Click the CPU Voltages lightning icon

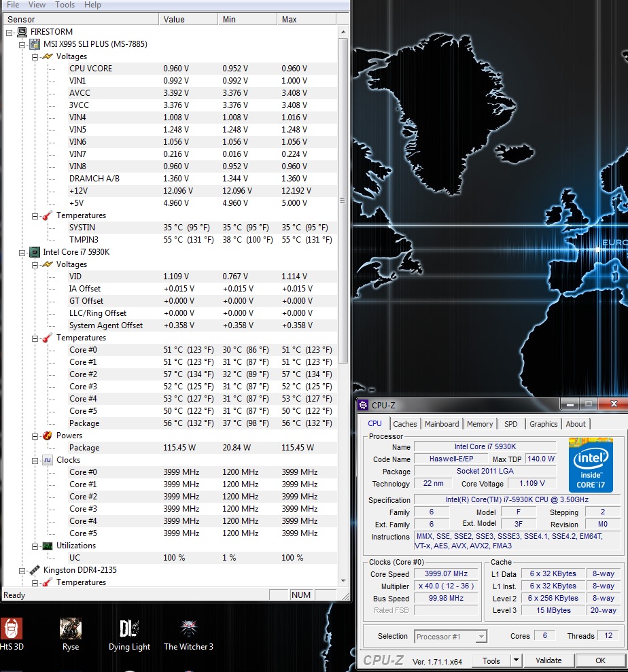click(x=48, y=264)
